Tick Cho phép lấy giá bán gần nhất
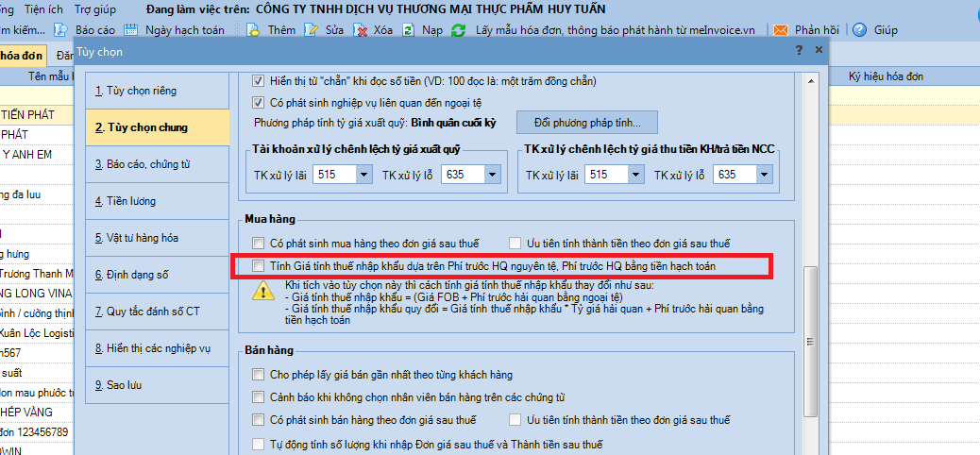Image resolution: width=980 pixels, height=455 pixels. tap(259, 373)
